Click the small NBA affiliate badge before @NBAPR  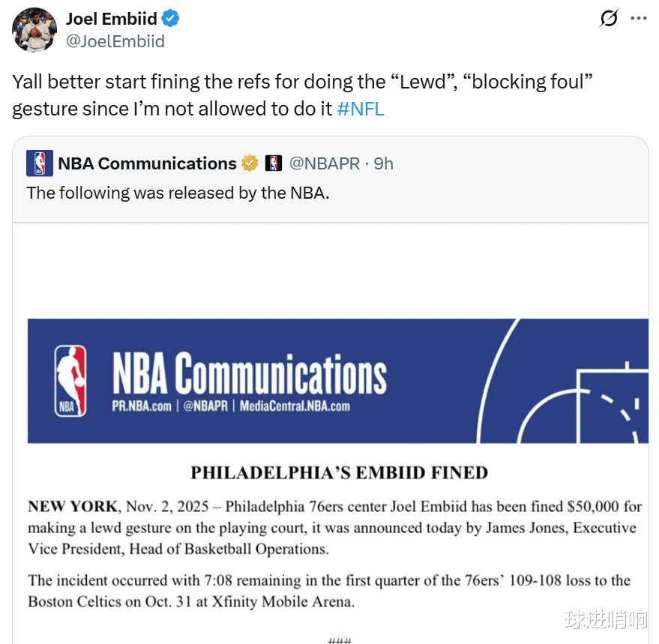point(274,163)
